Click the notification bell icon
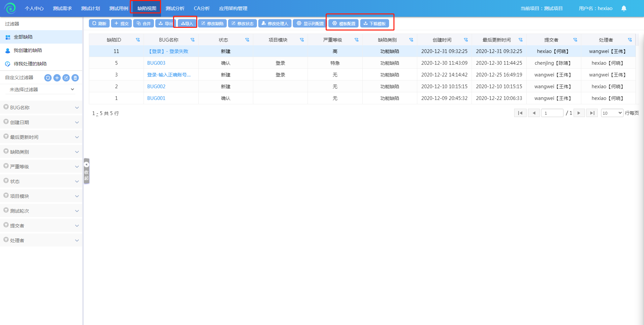This screenshot has width=644, height=325. pos(624,8)
